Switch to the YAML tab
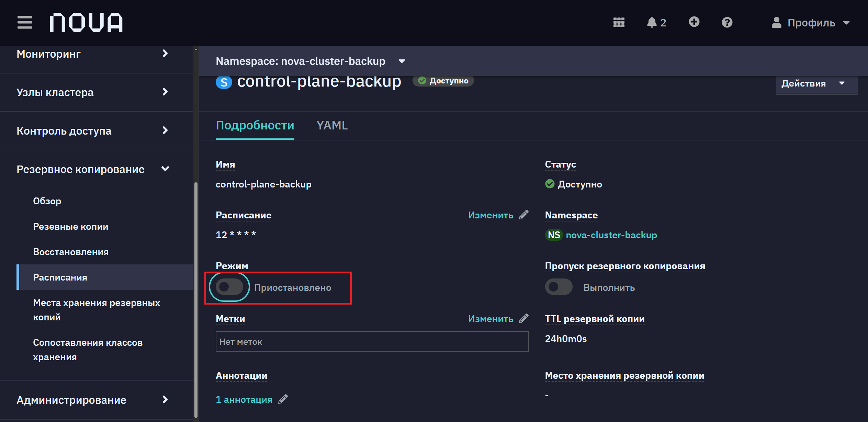The image size is (868, 422). [332, 125]
